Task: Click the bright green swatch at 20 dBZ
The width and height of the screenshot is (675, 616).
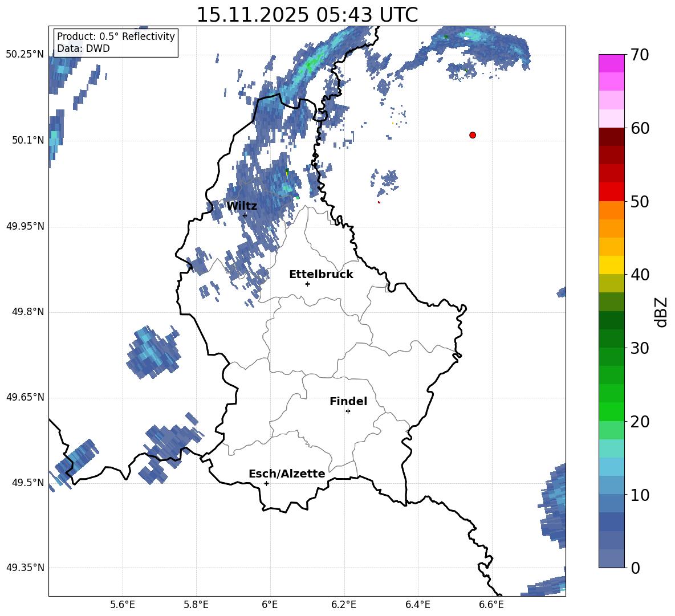Action: (612, 411)
